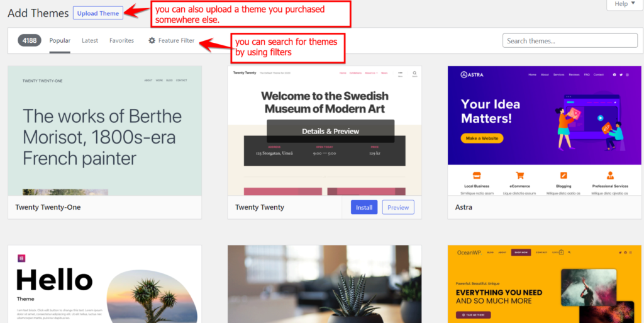The image size is (644, 323).
Task: Open the Hello theme thumbnail
Action: (105, 284)
